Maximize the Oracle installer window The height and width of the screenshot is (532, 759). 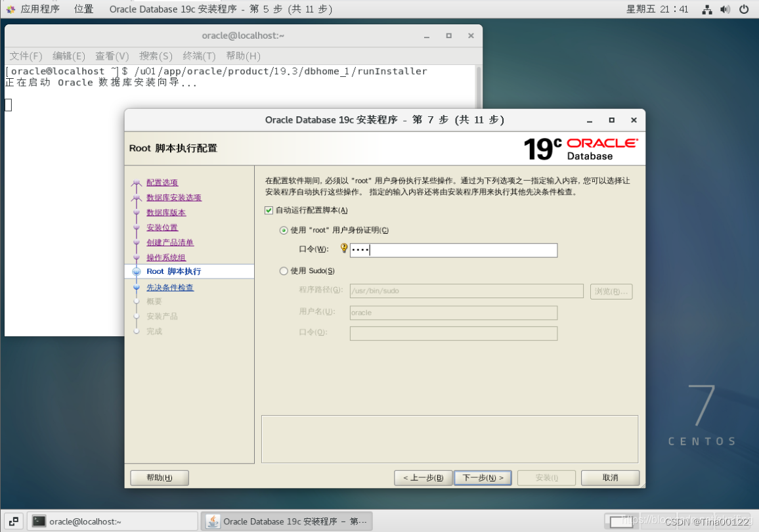tap(612, 120)
